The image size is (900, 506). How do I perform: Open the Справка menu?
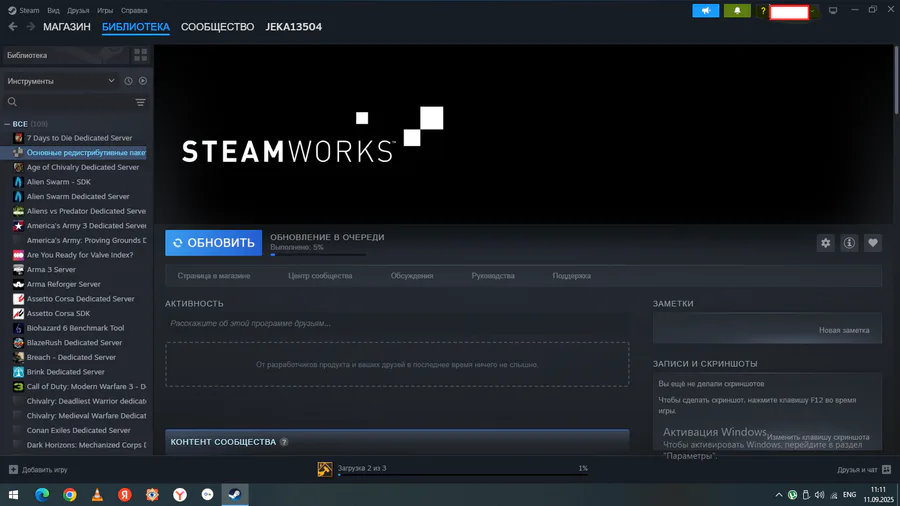tap(134, 10)
